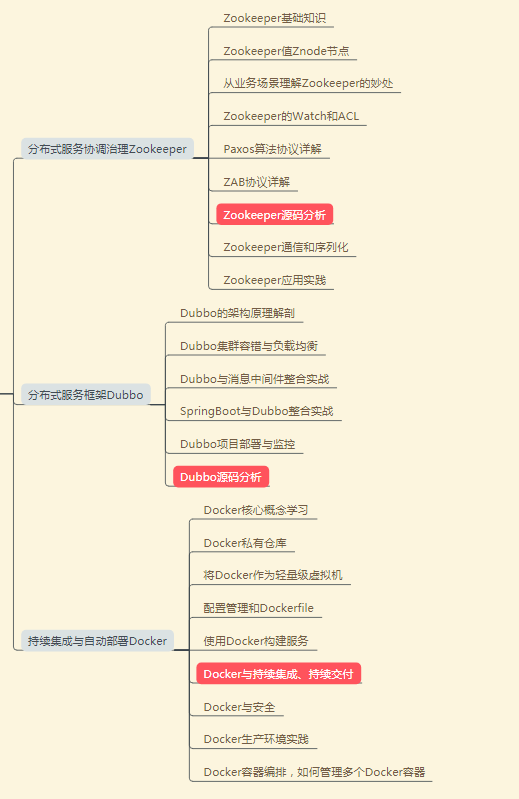This screenshot has width=519, height=799.
Task: Select highlighted Zookeeper源码分析 node
Action: click(x=275, y=215)
